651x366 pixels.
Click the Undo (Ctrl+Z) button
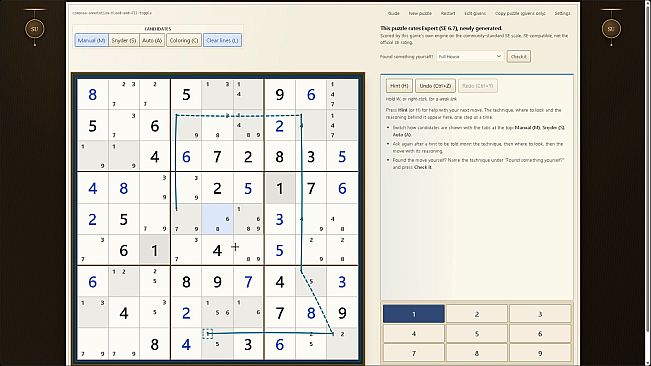click(435, 86)
